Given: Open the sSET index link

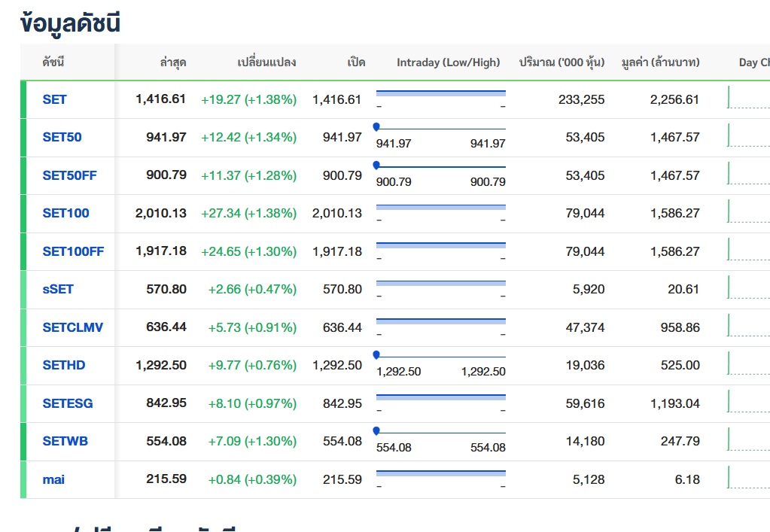Looking at the screenshot, I should point(58,289).
